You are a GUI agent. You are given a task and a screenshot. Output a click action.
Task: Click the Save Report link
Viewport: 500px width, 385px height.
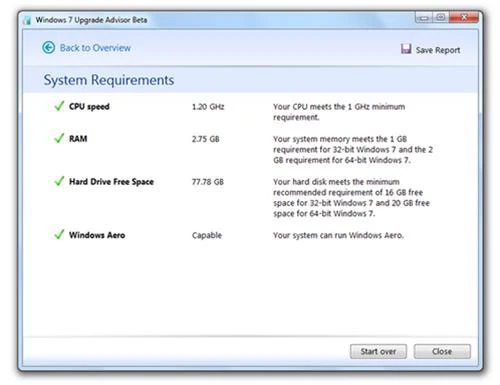click(438, 50)
